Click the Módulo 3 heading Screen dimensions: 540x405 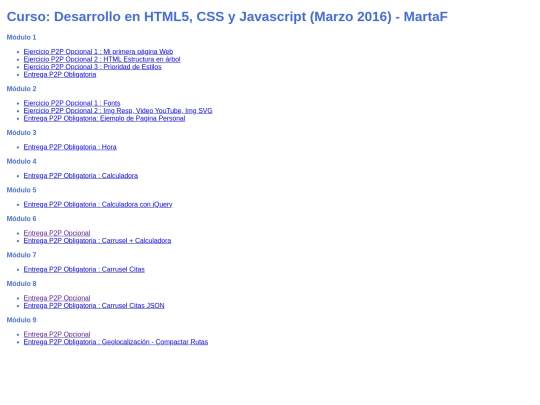(x=21, y=133)
